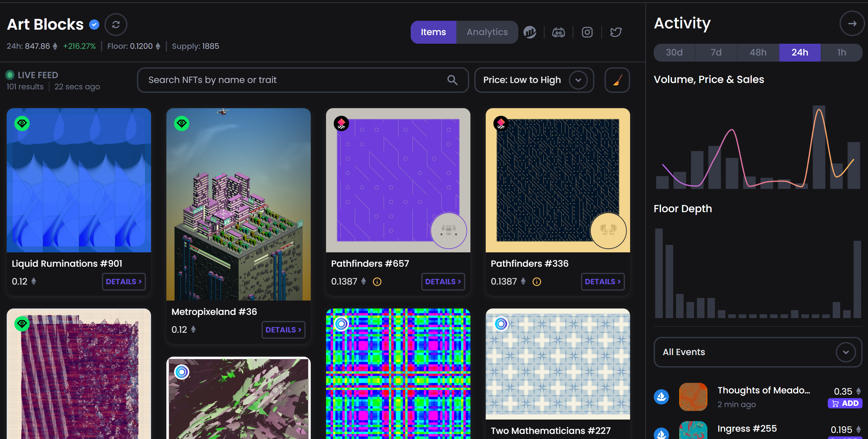Expand the All Events dropdown
The image size is (868, 439).
pyautogui.click(x=757, y=352)
